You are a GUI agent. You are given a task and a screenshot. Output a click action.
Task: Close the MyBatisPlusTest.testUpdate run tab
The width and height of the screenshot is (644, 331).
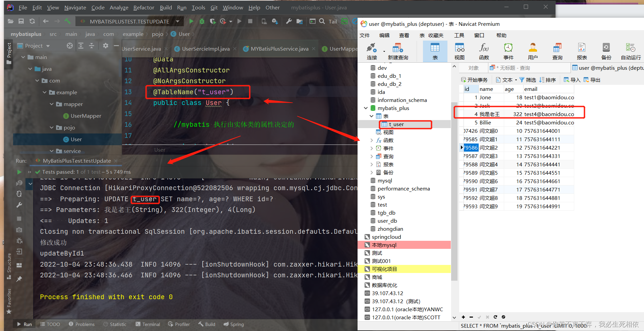click(x=116, y=161)
